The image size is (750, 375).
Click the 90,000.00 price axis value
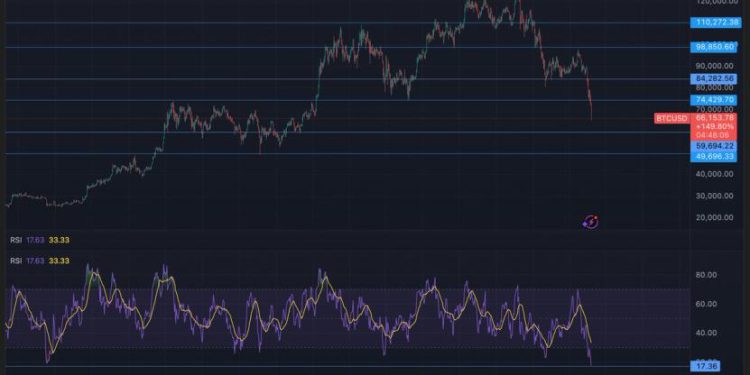point(714,66)
